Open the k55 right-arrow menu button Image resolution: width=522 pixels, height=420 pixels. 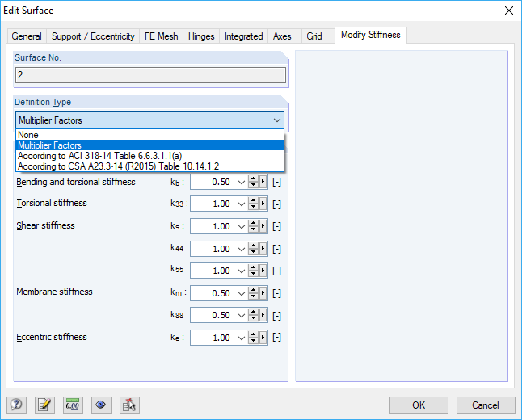point(263,271)
